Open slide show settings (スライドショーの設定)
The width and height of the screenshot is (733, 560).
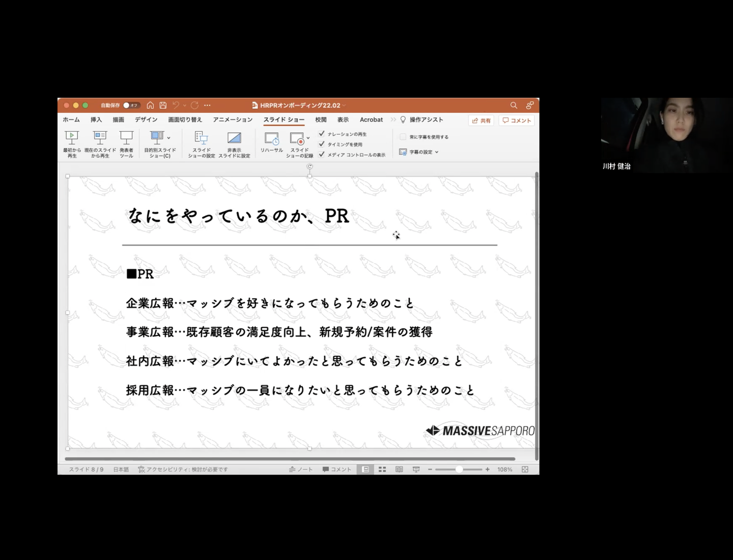click(201, 143)
